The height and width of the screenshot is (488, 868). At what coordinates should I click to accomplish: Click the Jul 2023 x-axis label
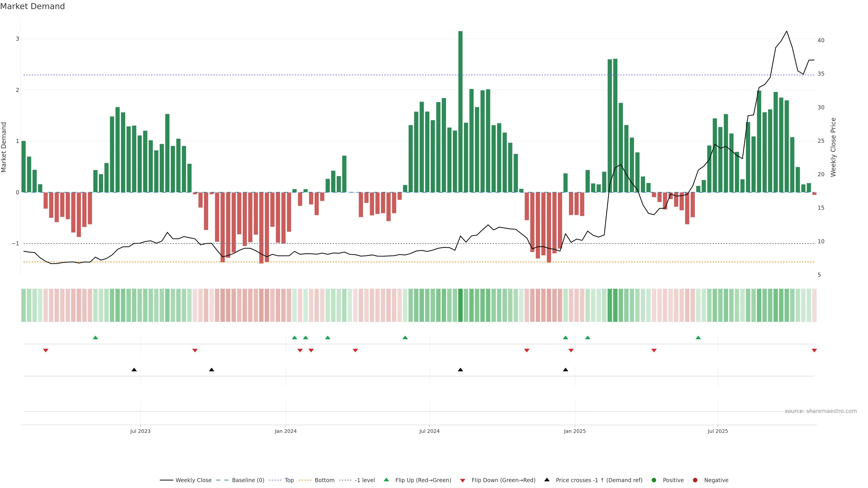click(140, 431)
